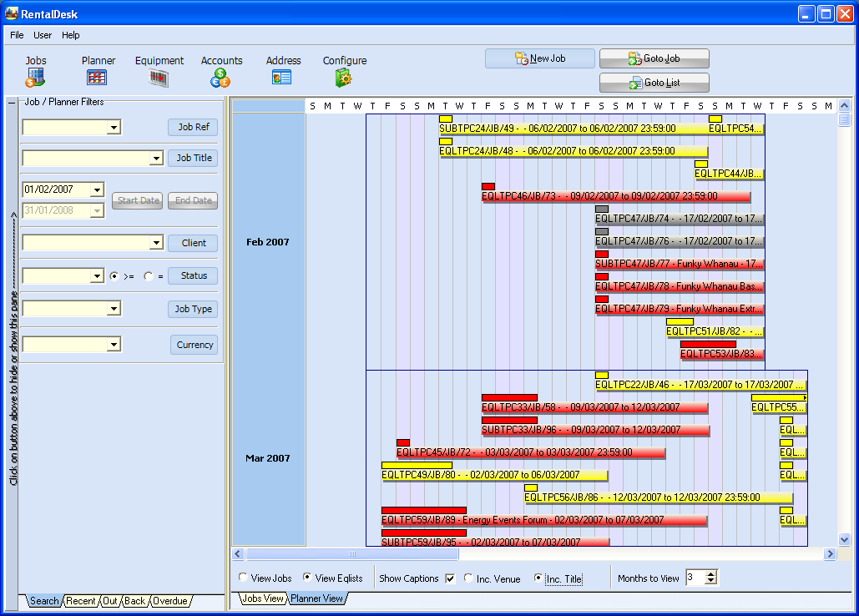The width and height of the screenshot is (859, 616).
Task: Toggle the Show Captions checkbox
Action: coord(451,578)
